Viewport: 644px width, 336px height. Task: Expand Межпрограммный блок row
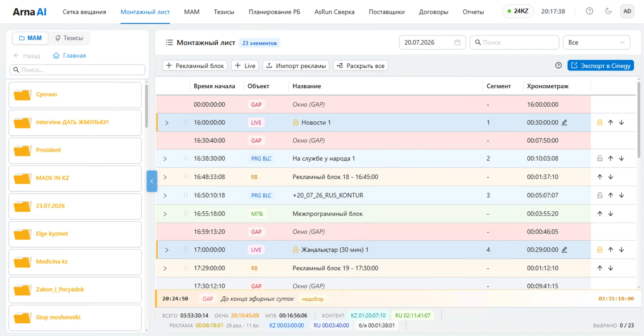(165, 214)
